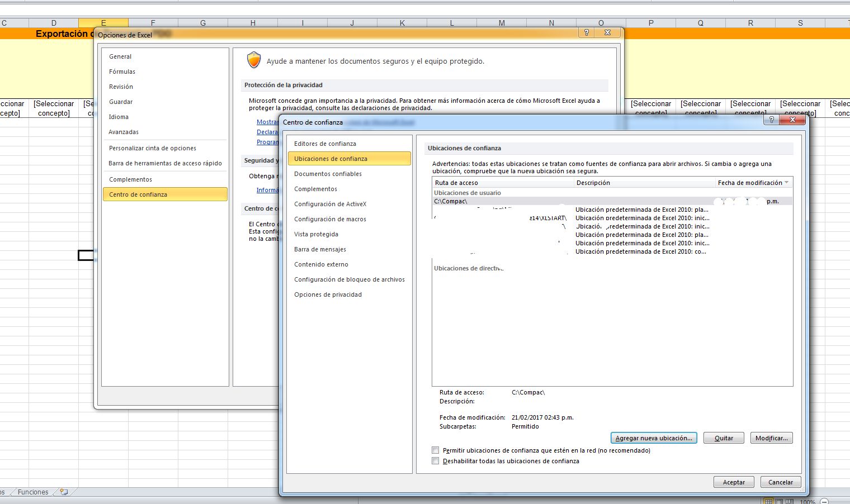Screen dimensions: 850x504
Task: Open Configuración de macros
Action: (350, 219)
